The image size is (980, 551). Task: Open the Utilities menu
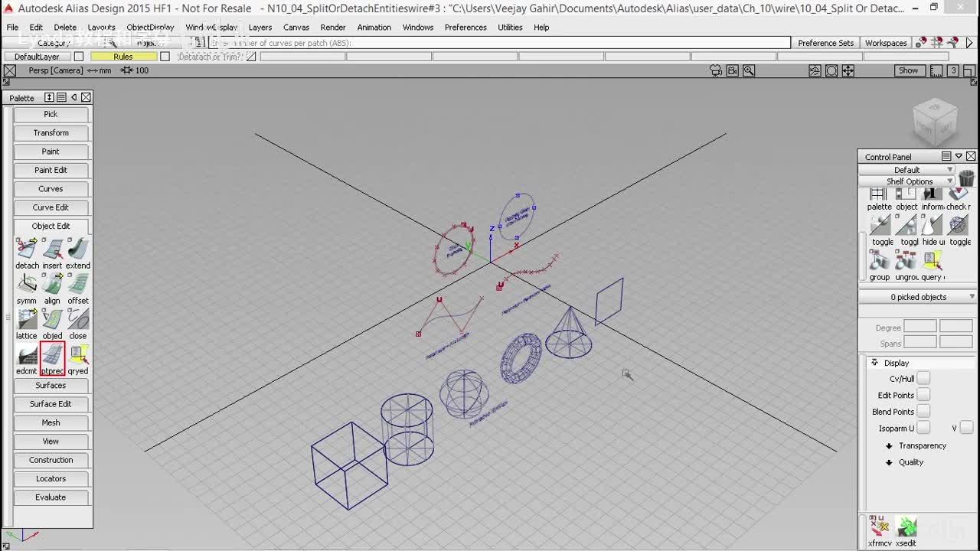pyautogui.click(x=510, y=27)
